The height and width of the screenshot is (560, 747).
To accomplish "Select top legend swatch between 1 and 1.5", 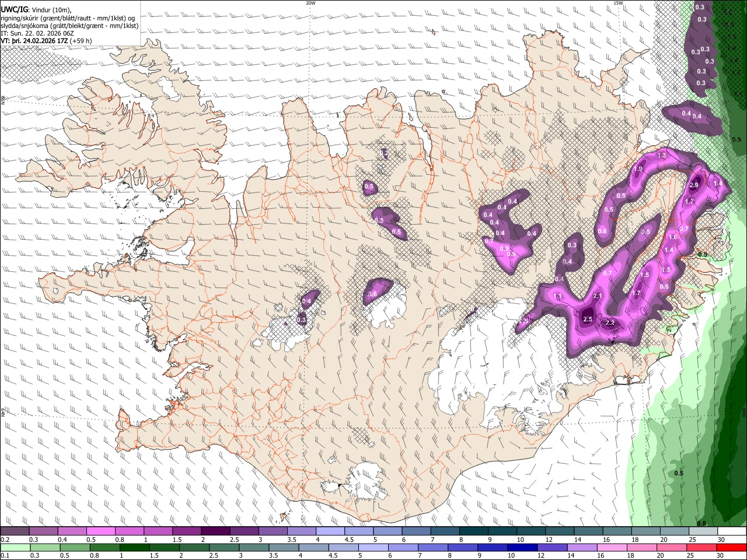I will (x=158, y=531).
